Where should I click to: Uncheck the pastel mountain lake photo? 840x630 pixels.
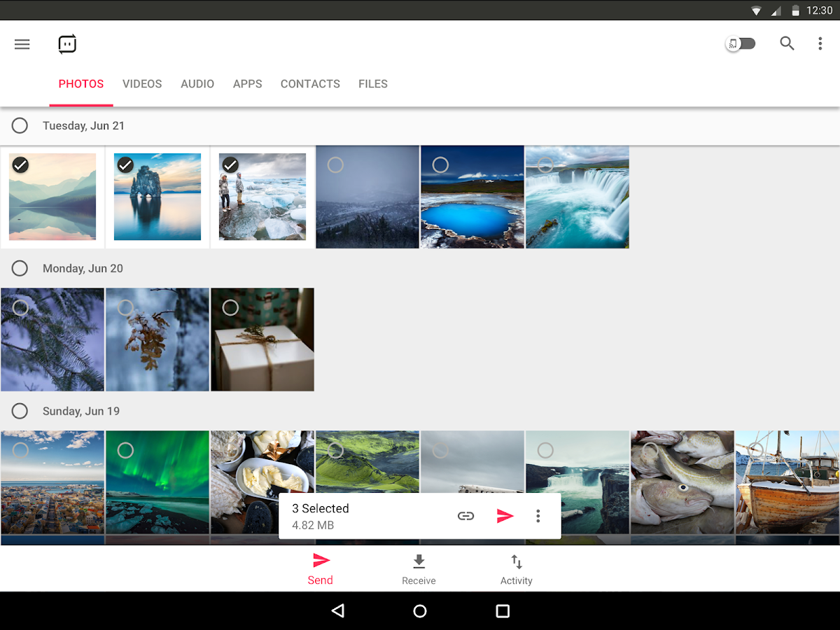(x=20, y=164)
